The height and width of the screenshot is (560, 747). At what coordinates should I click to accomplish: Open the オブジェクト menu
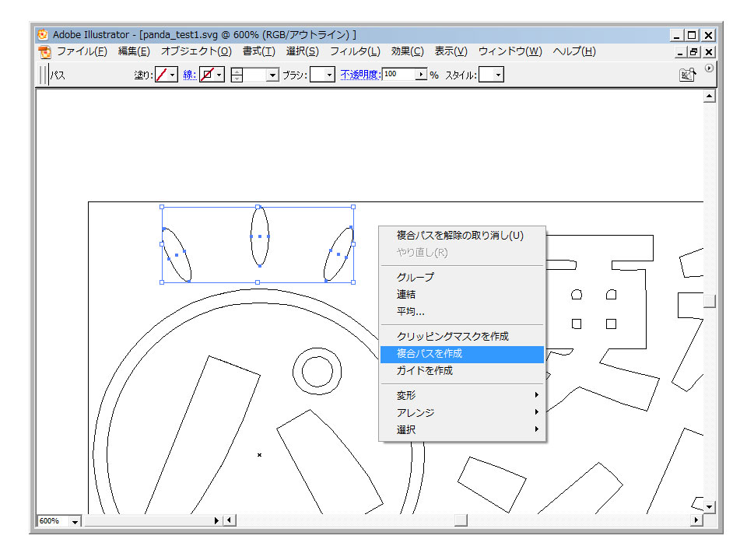[x=196, y=51]
